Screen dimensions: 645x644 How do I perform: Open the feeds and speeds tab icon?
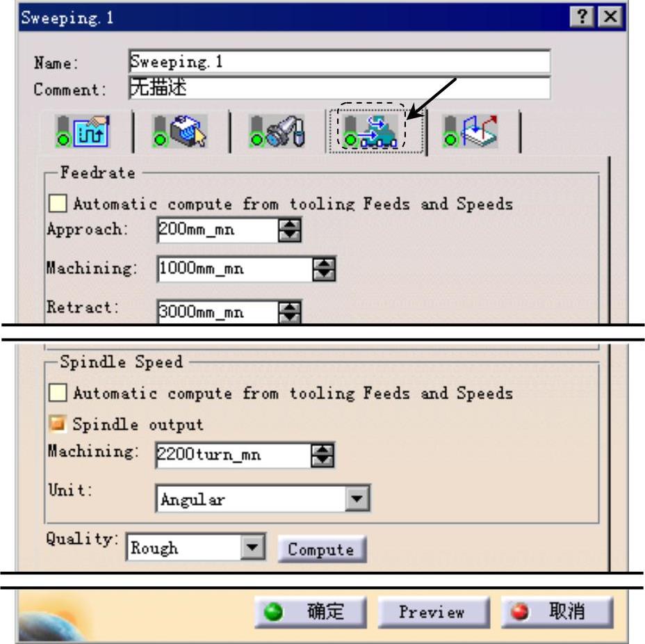[371, 131]
